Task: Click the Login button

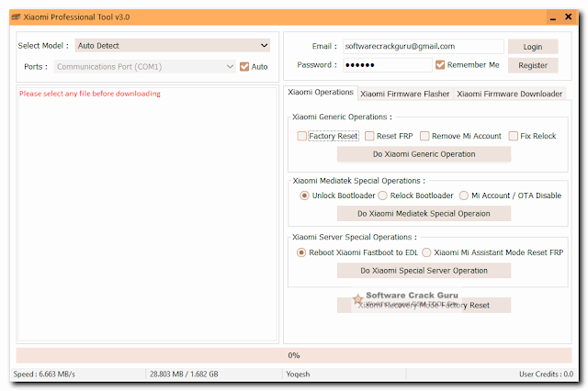Action: (533, 47)
